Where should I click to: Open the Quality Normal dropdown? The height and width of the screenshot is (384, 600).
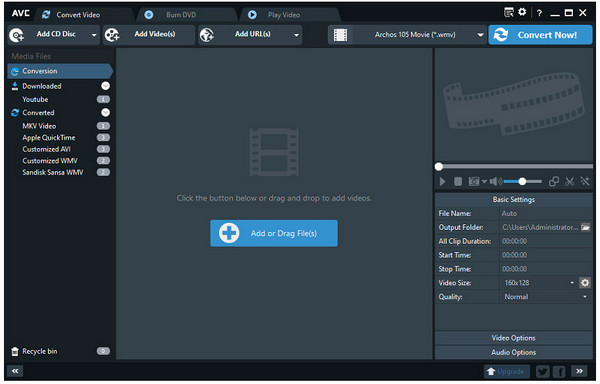point(585,297)
